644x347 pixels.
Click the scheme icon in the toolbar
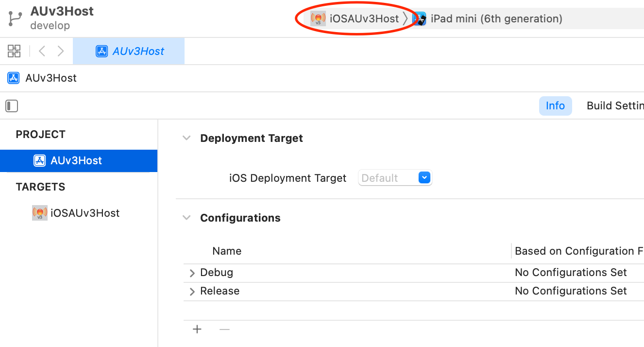click(x=318, y=19)
